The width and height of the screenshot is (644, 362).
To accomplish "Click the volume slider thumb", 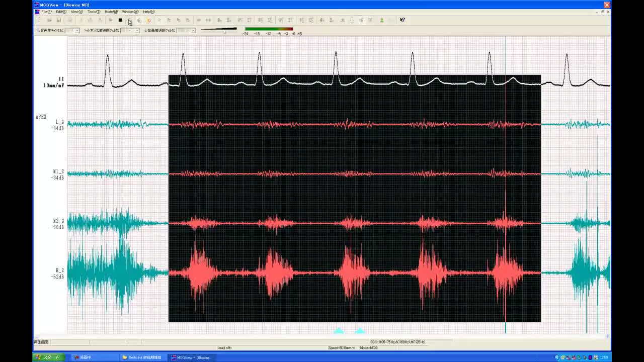I will [x=225, y=32].
